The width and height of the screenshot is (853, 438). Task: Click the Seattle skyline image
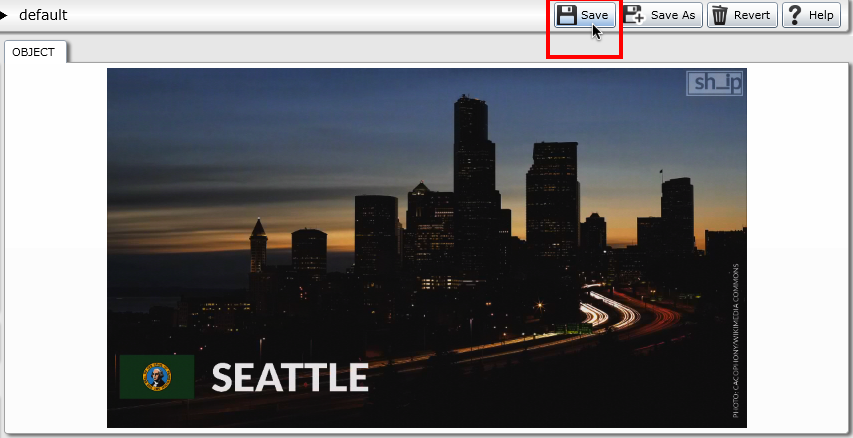pyautogui.click(x=426, y=248)
